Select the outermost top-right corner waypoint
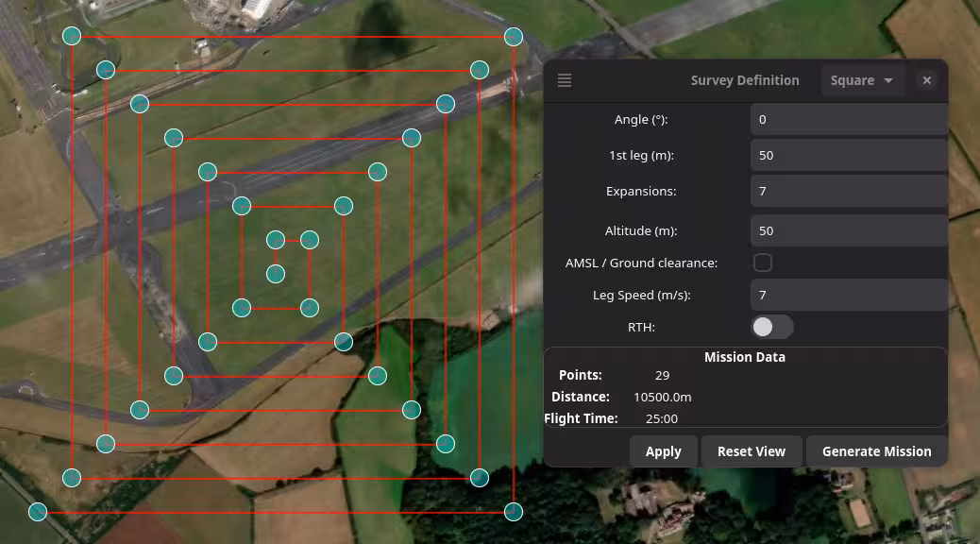Viewport: 980px width, 544px height. 514,37
